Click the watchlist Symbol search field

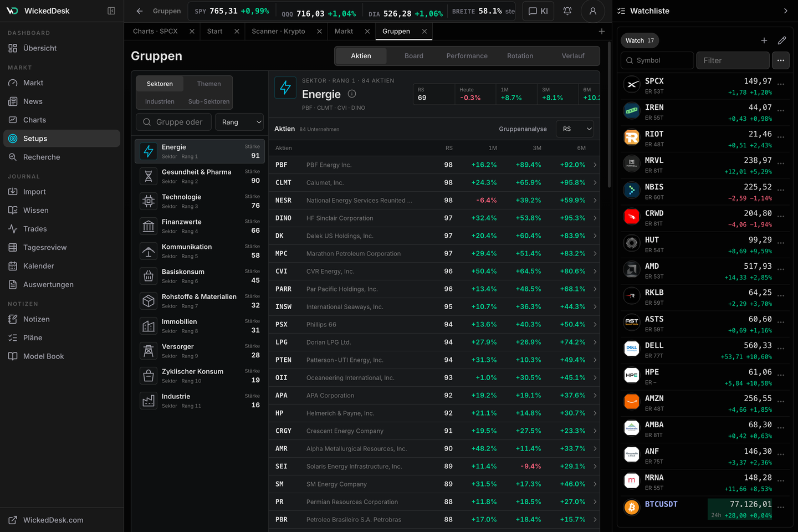pyautogui.click(x=657, y=60)
